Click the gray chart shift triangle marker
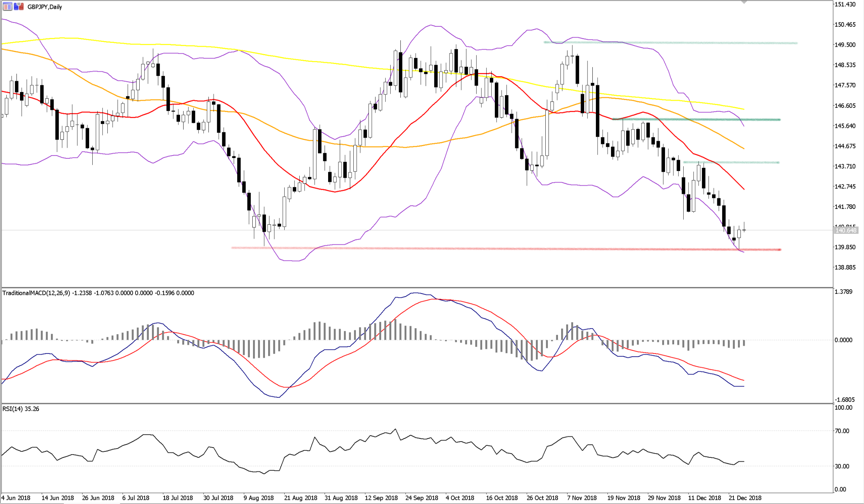The height and width of the screenshot is (504, 864). tap(744, 2)
